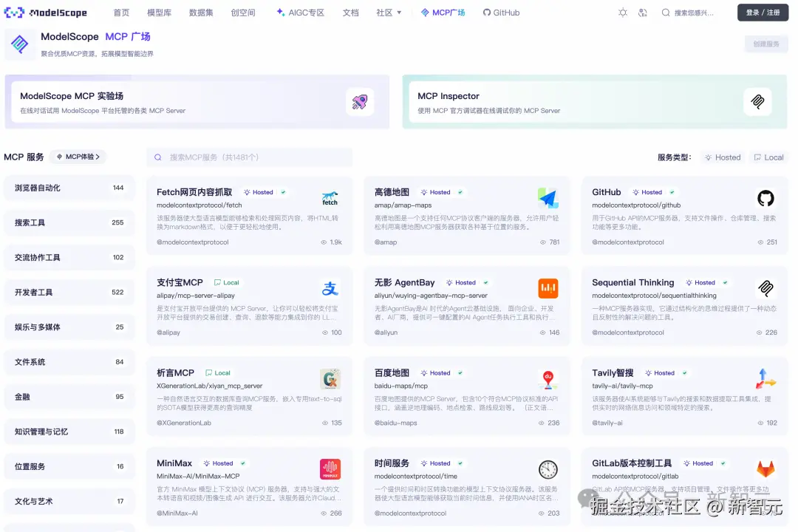The height and width of the screenshot is (532, 798).
Task: Click the 析言MCP card logo
Action: click(330, 379)
